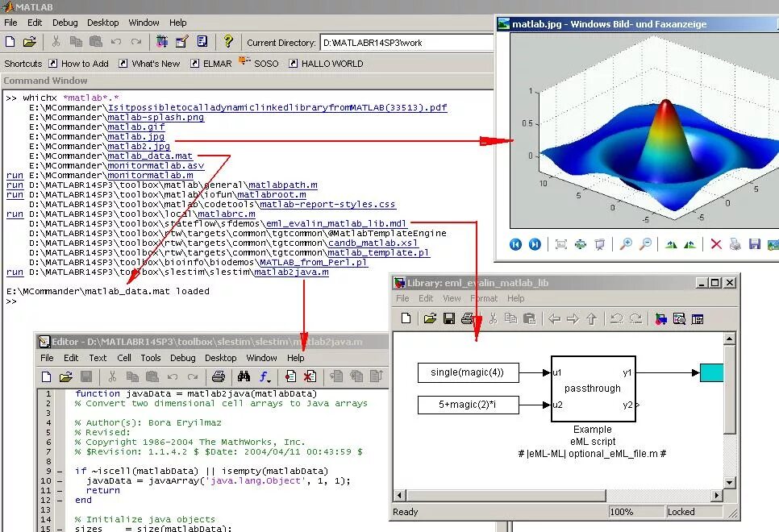Screen dimensions: 779x532
Task: Click scroll-up arrow in Library window vertical scrollbar
Action: pyautogui.click(x=729, y=339)
